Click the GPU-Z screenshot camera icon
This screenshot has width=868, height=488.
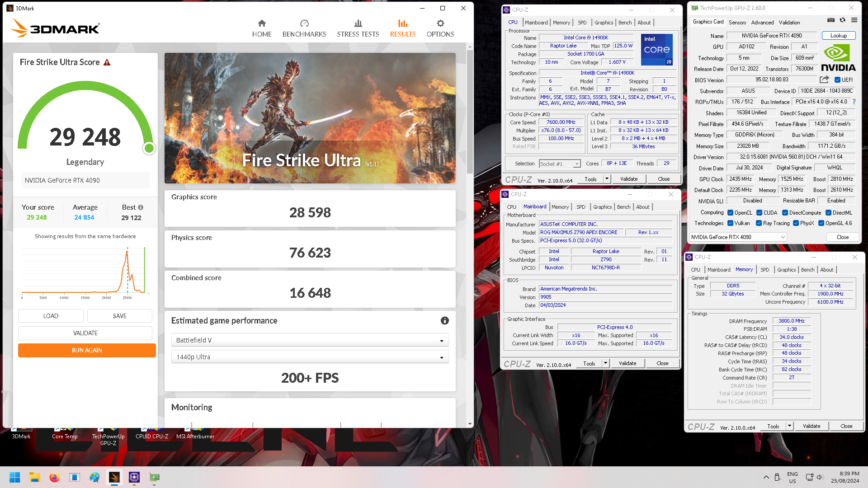[x=831, y=20]
